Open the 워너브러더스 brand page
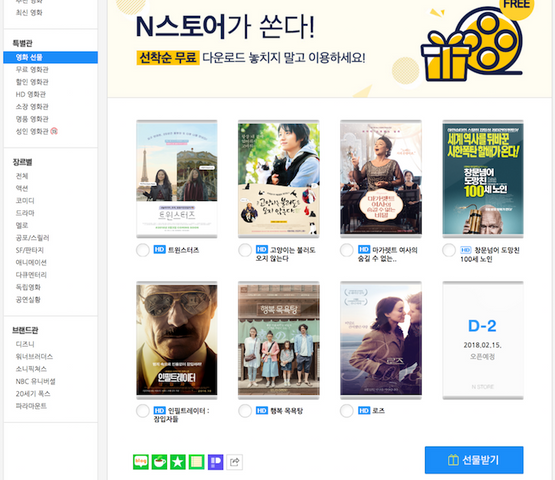Screen dimensions: 555x480 click(34, 356)
